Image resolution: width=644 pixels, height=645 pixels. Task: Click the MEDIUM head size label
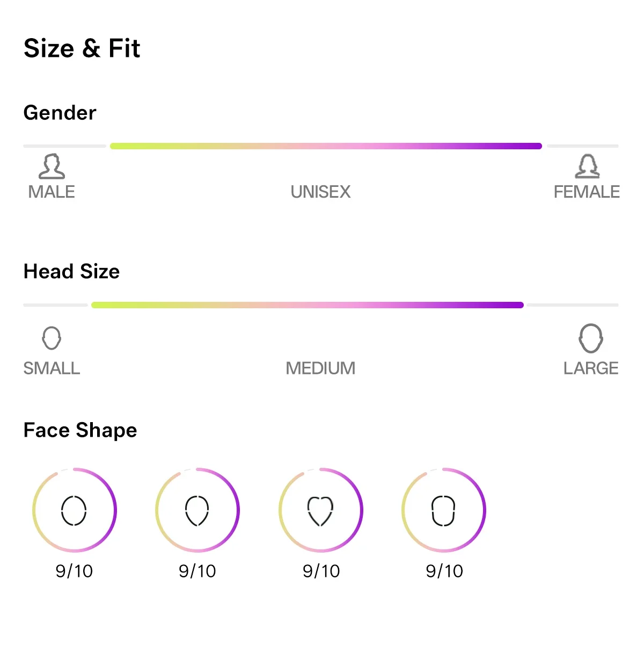320,368
